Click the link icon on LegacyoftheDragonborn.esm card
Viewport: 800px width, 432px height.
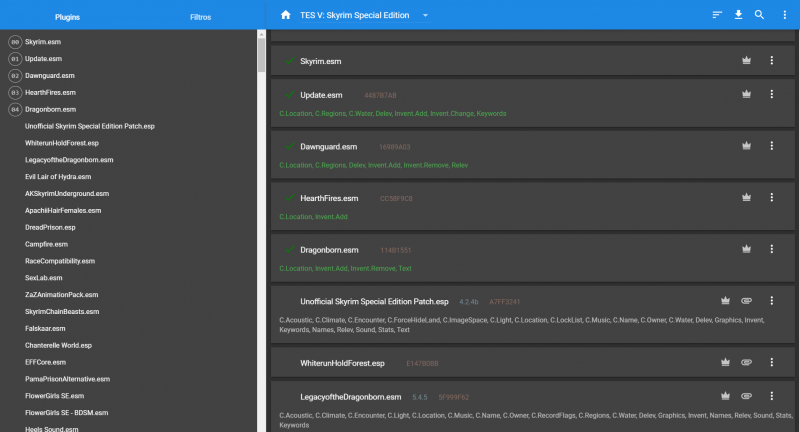(746, 396)
